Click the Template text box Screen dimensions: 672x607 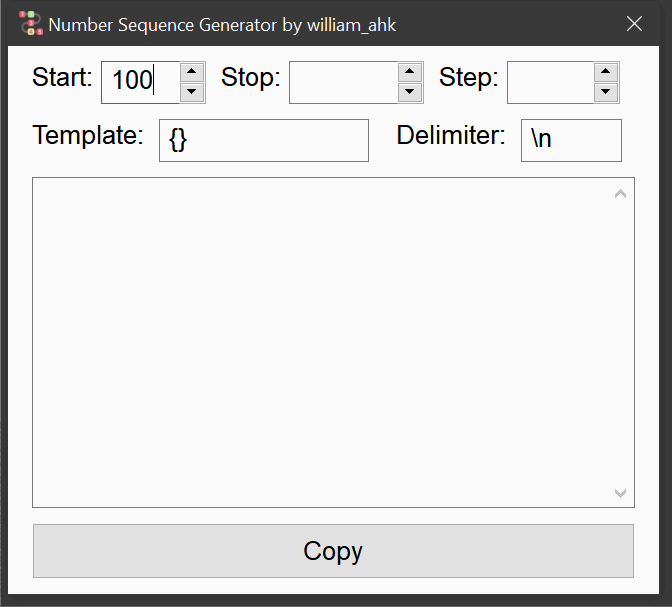(264, 140)
